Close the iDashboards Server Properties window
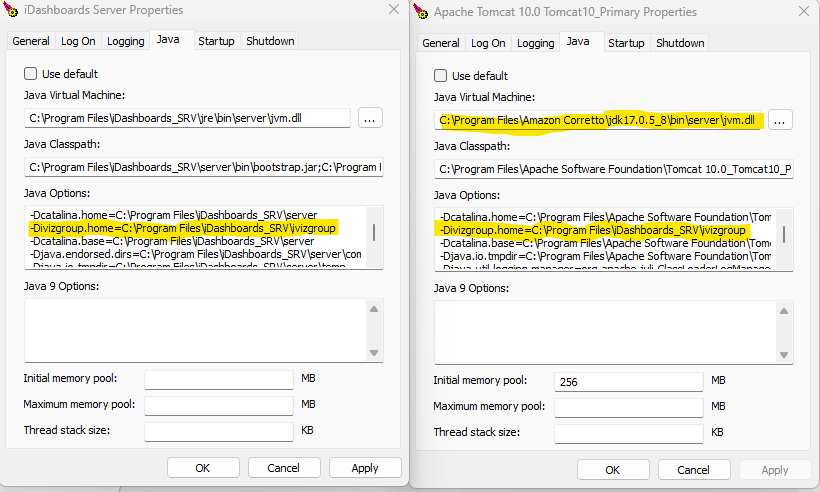The height and width of the screenshot is (492, 820). pos(394,9)
